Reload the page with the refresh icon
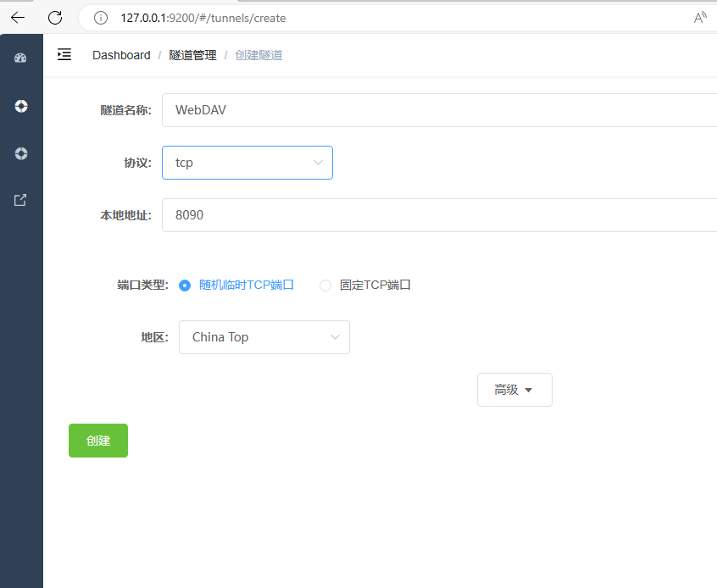 tap(55, 18)
